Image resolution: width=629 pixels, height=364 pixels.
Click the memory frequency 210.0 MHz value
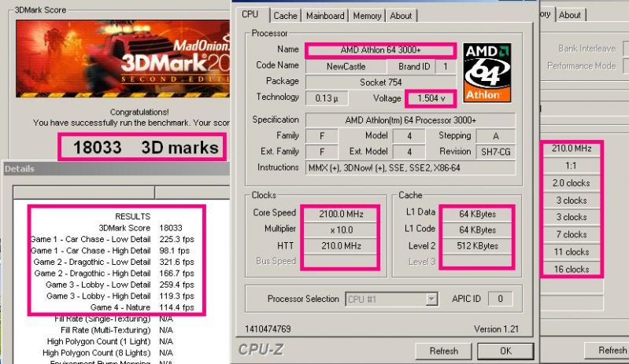[572, 149]
